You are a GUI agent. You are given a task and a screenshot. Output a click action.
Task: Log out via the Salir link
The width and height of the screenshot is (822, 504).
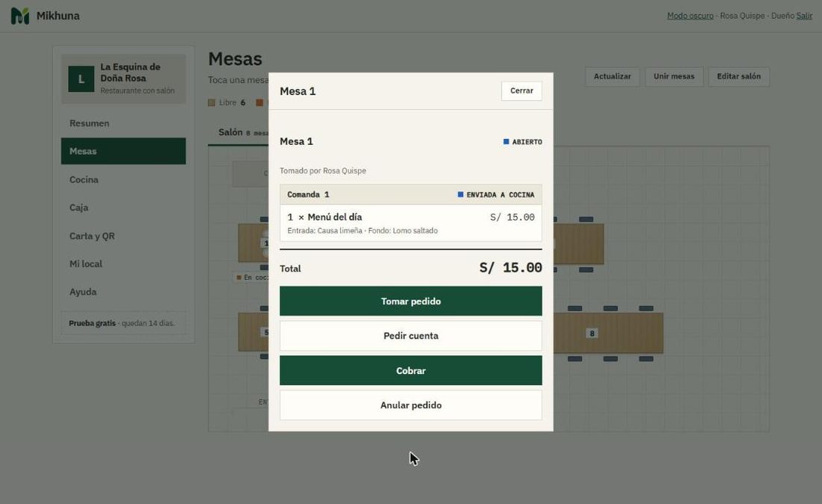[x=804, y=16]
